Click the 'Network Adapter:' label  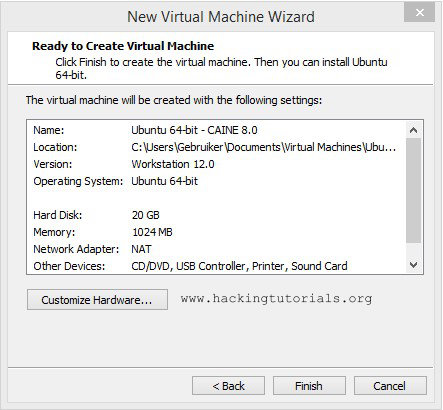pos(76,249)
